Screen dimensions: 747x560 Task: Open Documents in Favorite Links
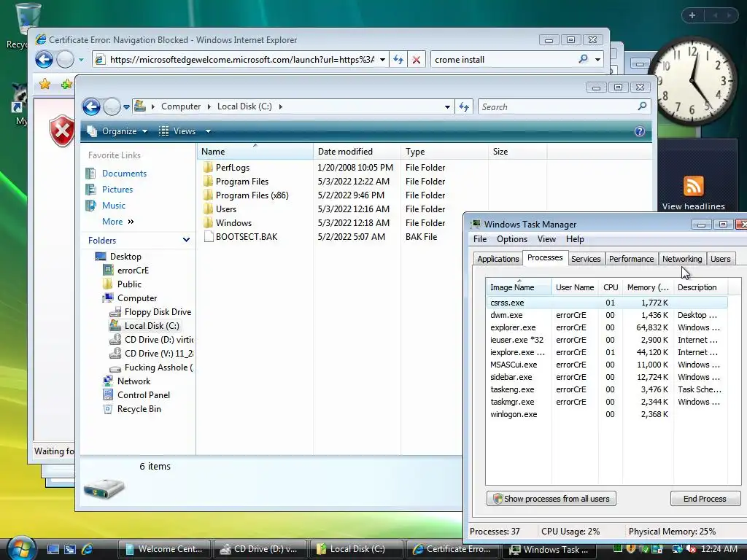pos(124,174)
